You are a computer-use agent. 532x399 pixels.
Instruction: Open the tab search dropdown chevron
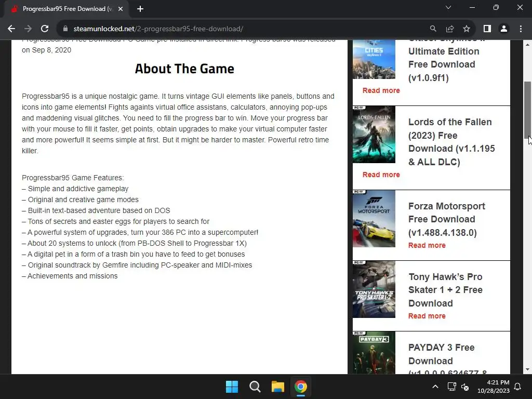click(x=448, y=7)
